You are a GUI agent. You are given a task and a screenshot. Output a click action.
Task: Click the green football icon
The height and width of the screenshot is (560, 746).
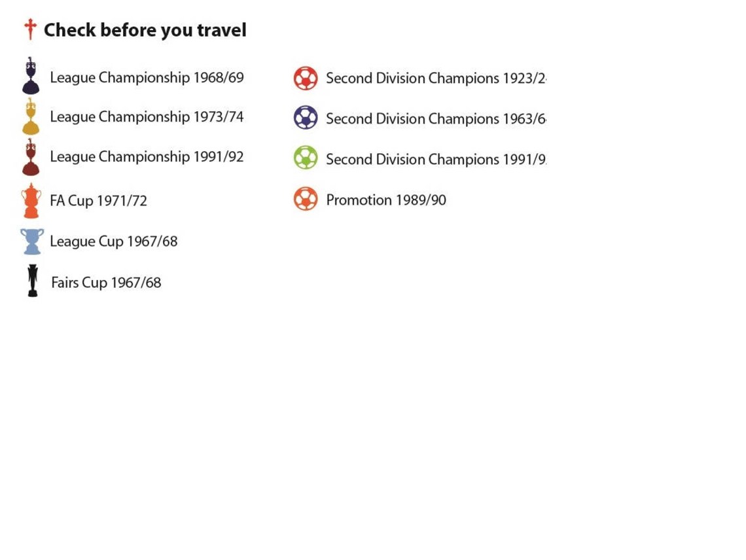[306, 158]
